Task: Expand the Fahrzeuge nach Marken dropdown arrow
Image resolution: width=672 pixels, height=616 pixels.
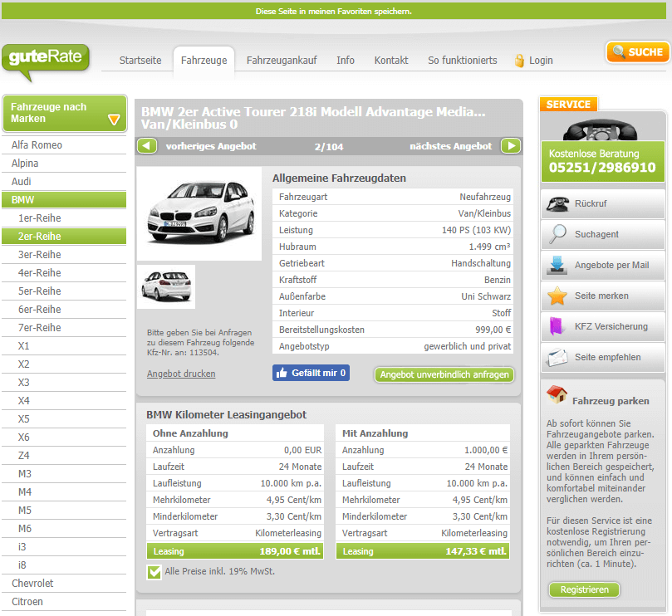Action: pos(114,119)
